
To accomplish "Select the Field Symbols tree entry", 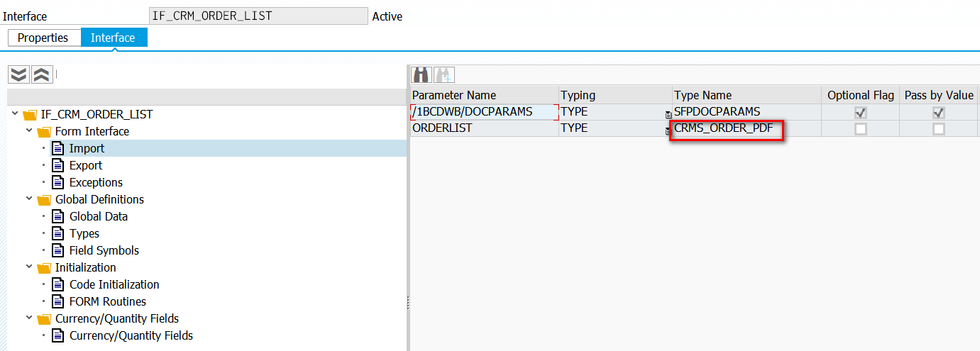I will [104, 250].
